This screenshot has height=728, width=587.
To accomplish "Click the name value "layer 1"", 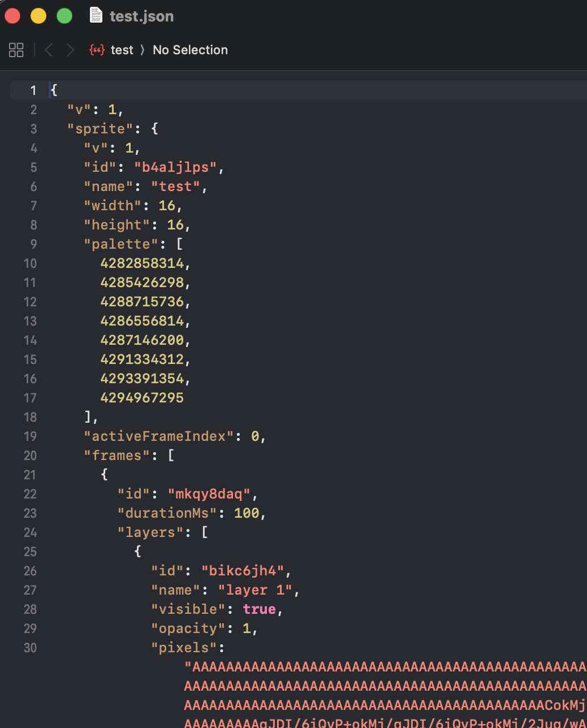I will 254,590.
